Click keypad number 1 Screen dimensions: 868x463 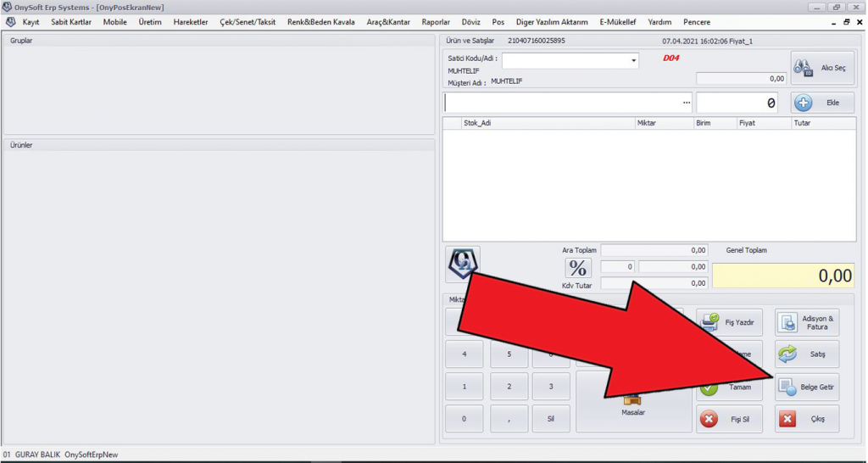(x=464, y=387)
